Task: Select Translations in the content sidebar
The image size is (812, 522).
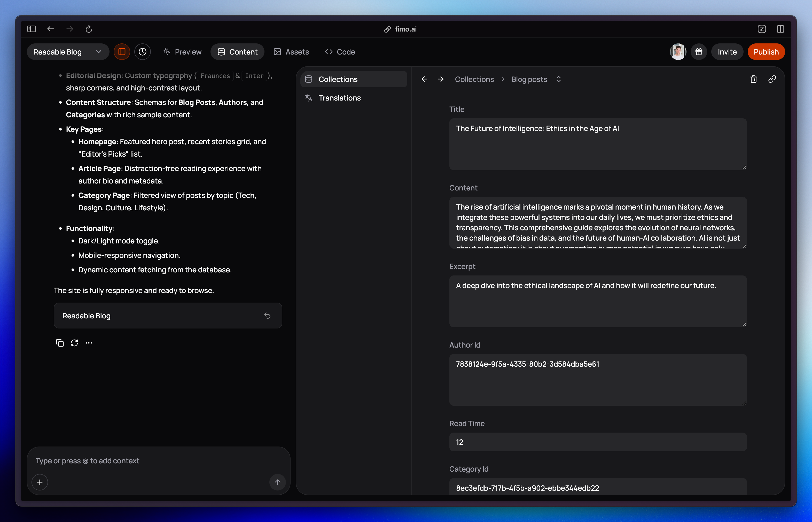Action: point(339,98)
